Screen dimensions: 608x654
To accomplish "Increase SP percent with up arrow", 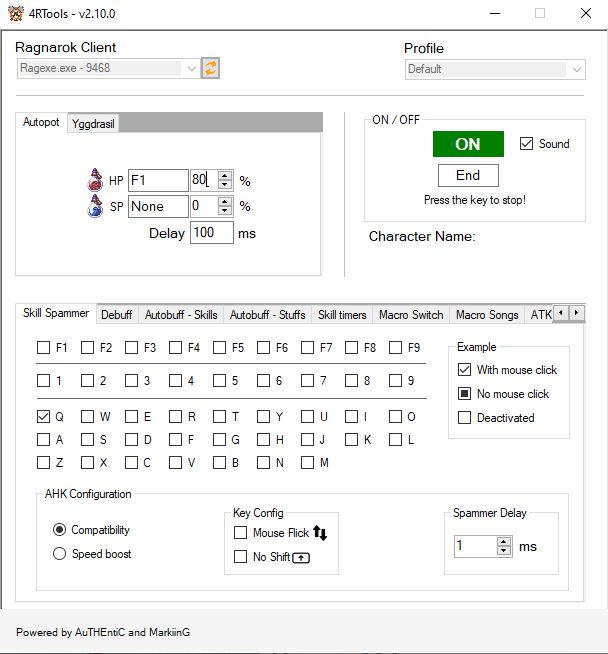I will [x=225, y=201].
